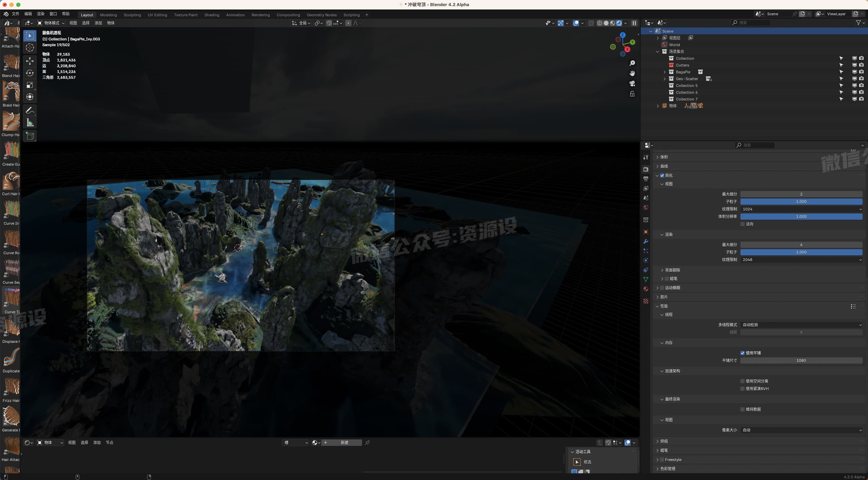
Task: Click the 新建 material button
Action: [344, 443]
